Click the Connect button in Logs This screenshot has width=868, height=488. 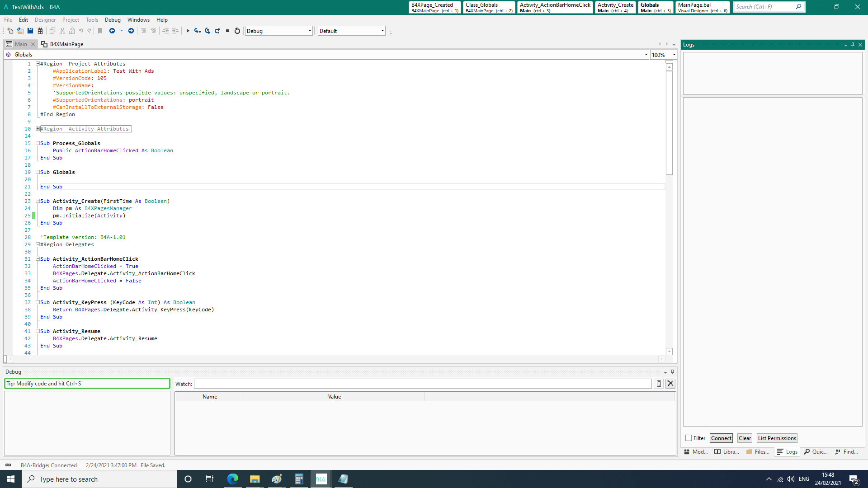click(721, 438)
